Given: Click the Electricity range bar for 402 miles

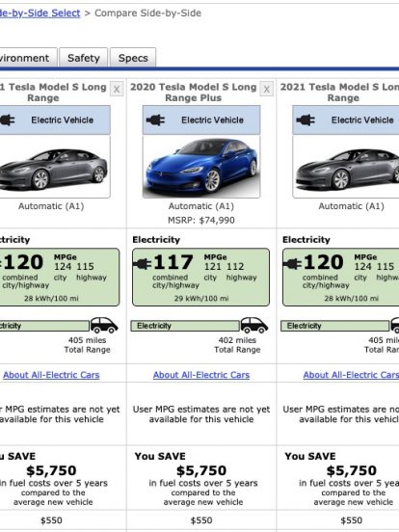Looking at the screenshot, I should point(185,326).
